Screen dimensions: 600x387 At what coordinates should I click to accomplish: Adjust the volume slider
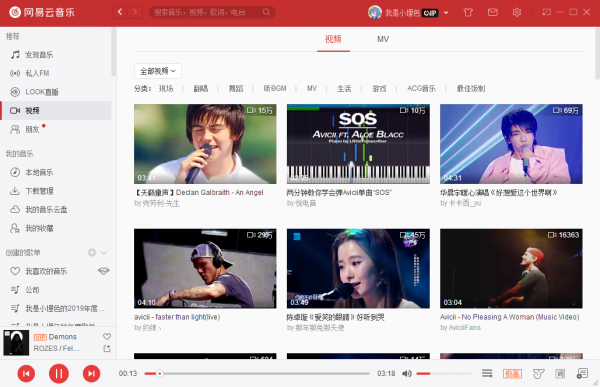point(443,374)
